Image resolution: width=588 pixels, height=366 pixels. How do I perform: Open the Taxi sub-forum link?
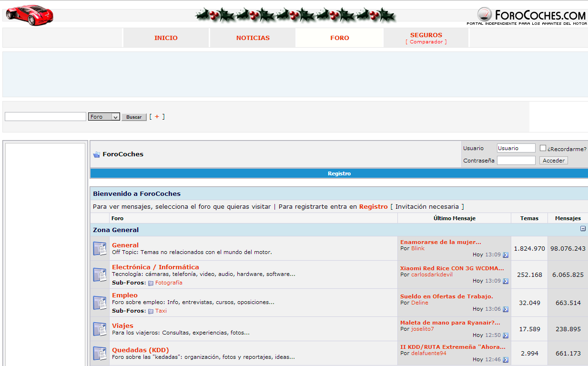coord(161,311)
